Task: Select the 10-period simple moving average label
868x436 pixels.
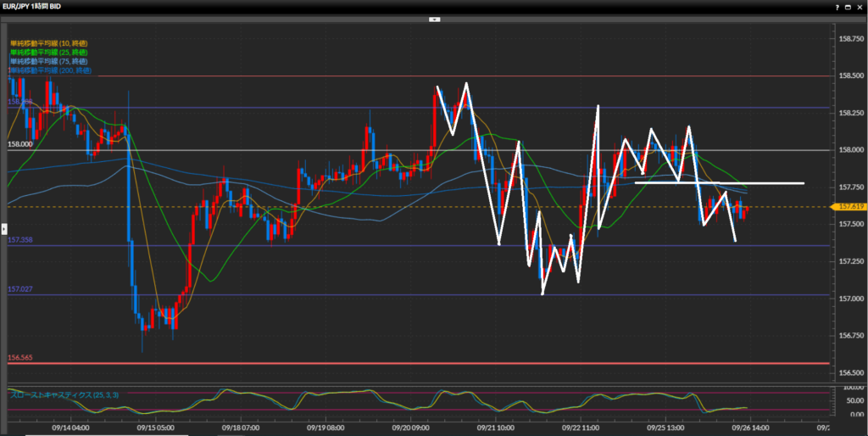Action: click(48, 43)
